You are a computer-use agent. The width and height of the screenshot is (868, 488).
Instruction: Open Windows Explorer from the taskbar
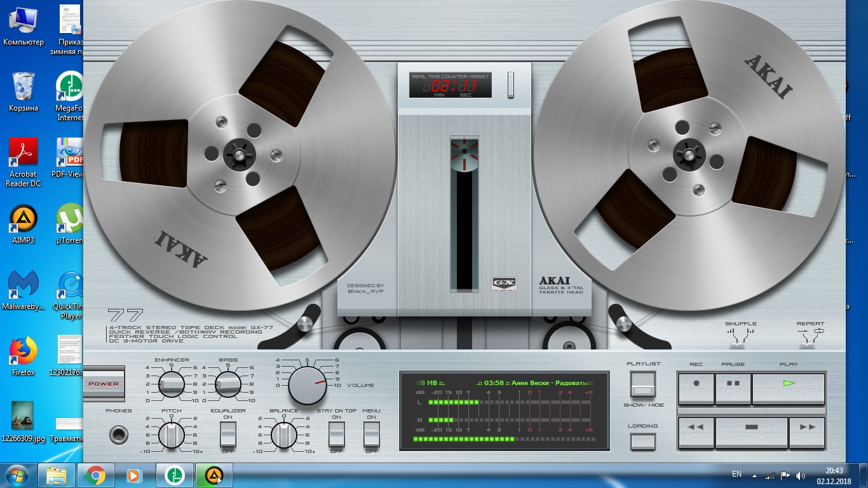pos(57,475)
